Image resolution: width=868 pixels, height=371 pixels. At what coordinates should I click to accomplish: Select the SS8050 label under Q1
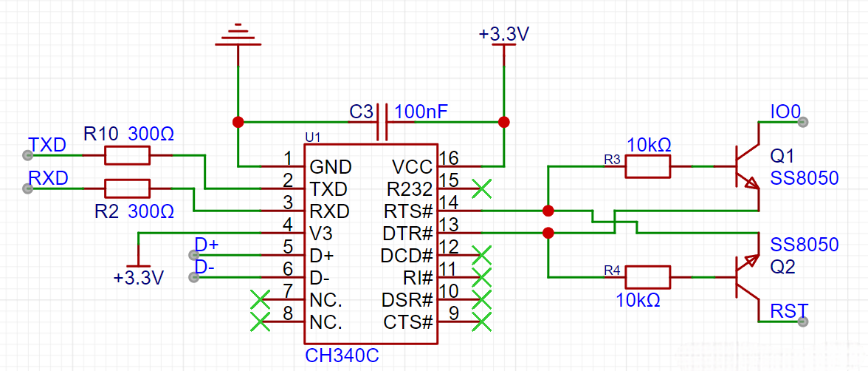pos(804,178)
